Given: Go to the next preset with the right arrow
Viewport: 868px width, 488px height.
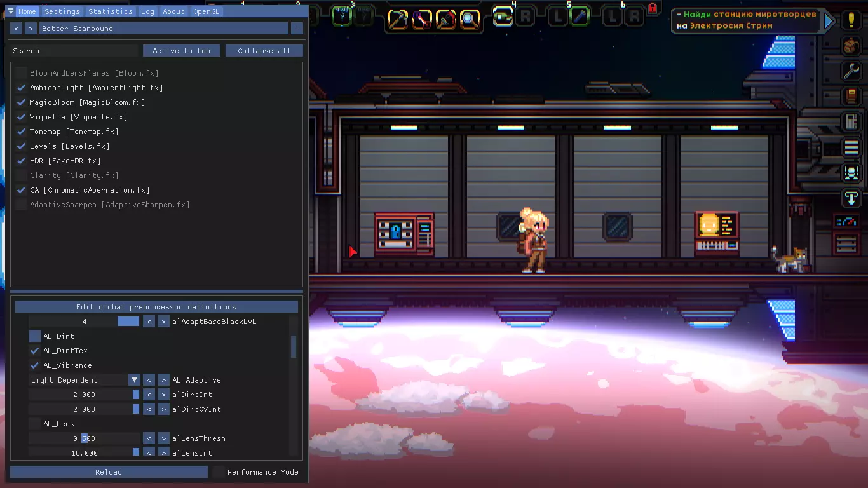Looking at the screenshot, I should tap(31, 29).
